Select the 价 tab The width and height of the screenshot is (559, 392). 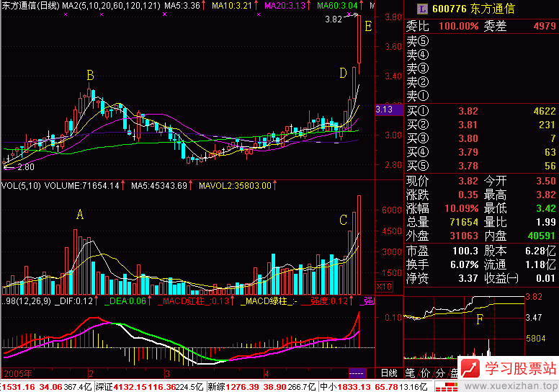(x=425, y=373)
